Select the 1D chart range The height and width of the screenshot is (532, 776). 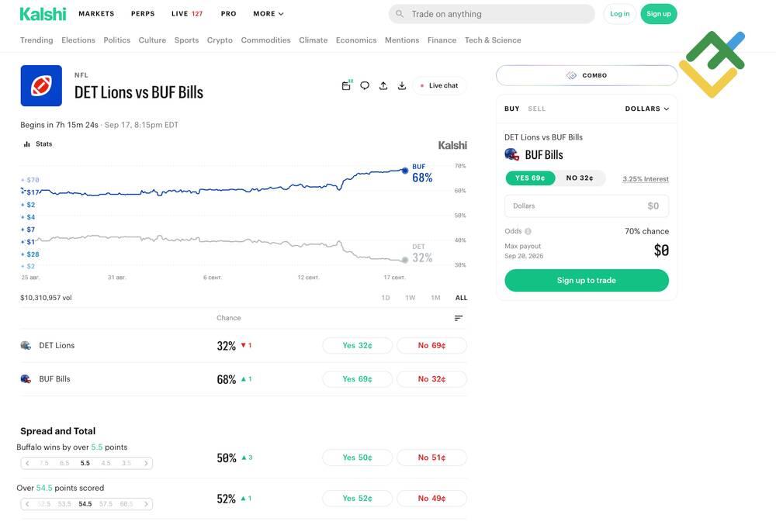(386, 298)
